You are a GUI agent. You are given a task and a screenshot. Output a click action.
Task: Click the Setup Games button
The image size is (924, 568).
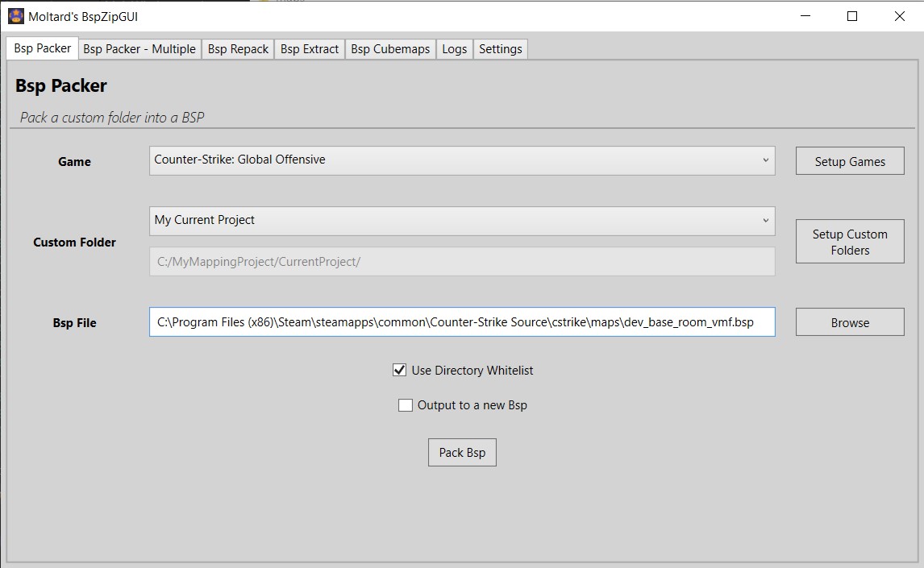pos(850,161)
